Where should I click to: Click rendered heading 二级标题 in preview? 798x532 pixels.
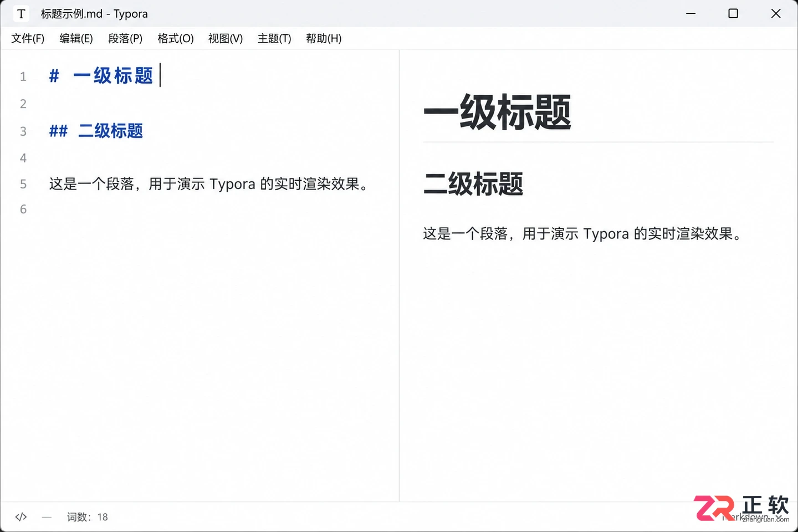pos(473,184)
